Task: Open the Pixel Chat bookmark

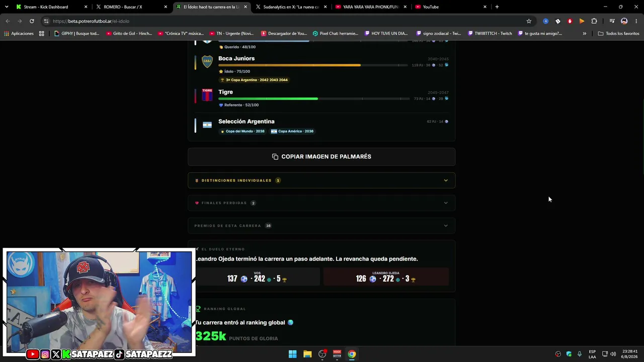Action: (x=336, y=34)
